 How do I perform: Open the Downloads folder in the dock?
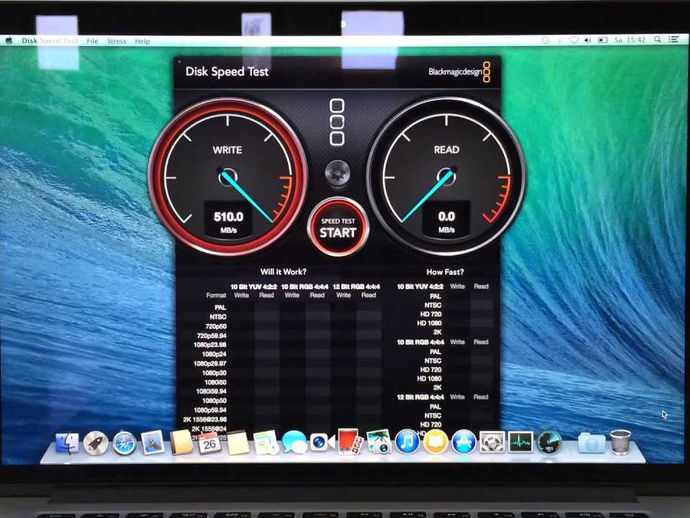591,442
